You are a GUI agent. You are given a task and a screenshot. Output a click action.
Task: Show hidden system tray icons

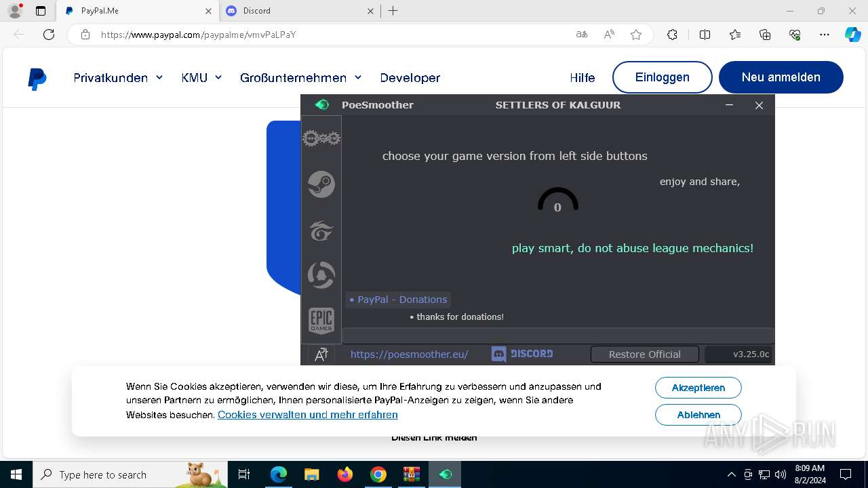(x=731, y=474)
